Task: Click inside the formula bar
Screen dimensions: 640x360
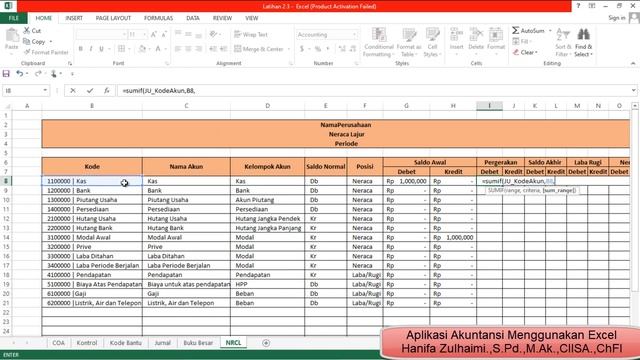Action: point(373,91)
